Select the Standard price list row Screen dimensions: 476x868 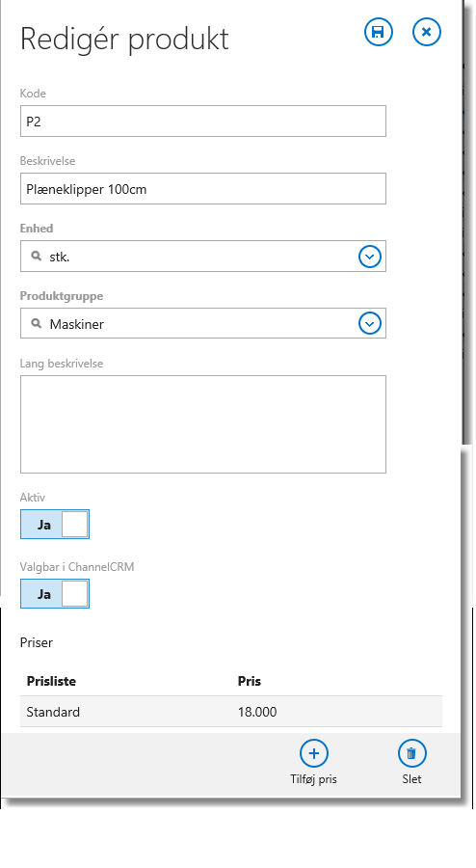231,712
